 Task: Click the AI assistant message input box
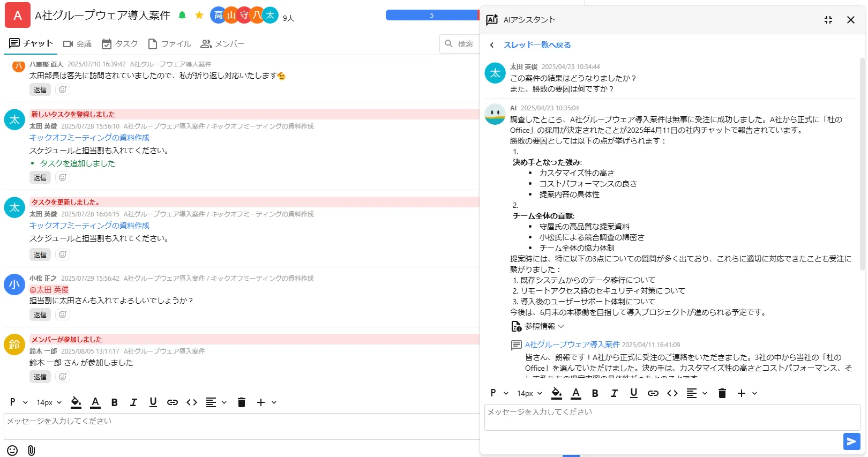click(x=672, y=417)
